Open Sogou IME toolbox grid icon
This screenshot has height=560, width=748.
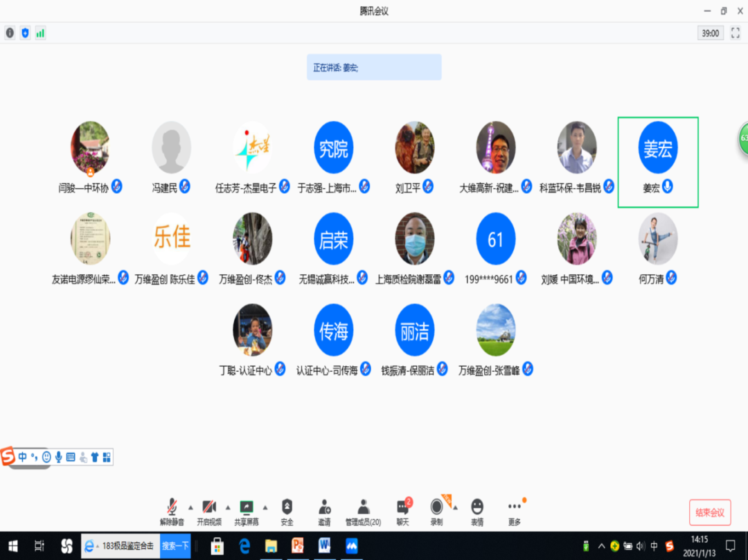107,457
